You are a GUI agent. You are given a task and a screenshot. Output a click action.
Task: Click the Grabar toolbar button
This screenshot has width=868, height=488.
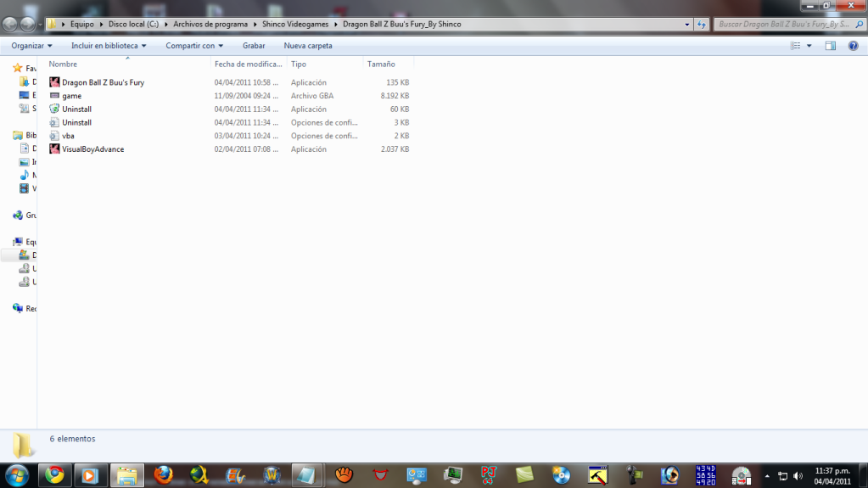pyautogui.click(x=254, y=46)
